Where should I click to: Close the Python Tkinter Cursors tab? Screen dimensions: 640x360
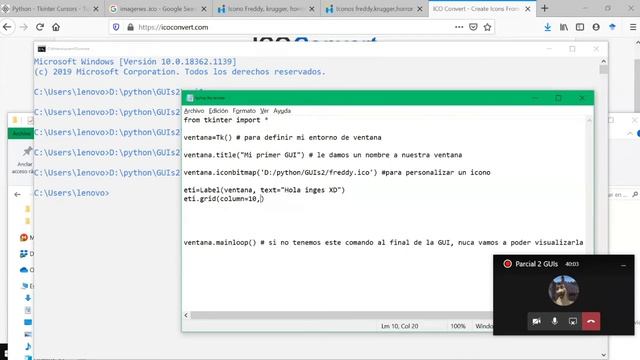point(96,9)
